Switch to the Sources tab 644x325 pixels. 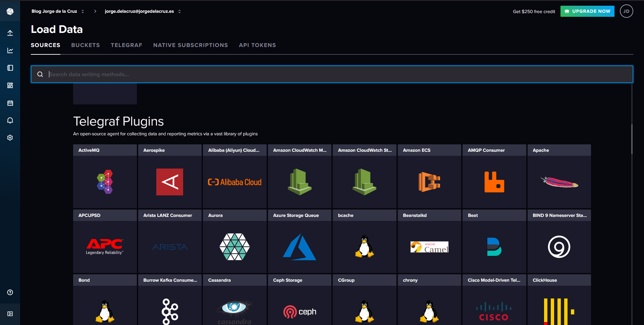(x=46, y=45)
